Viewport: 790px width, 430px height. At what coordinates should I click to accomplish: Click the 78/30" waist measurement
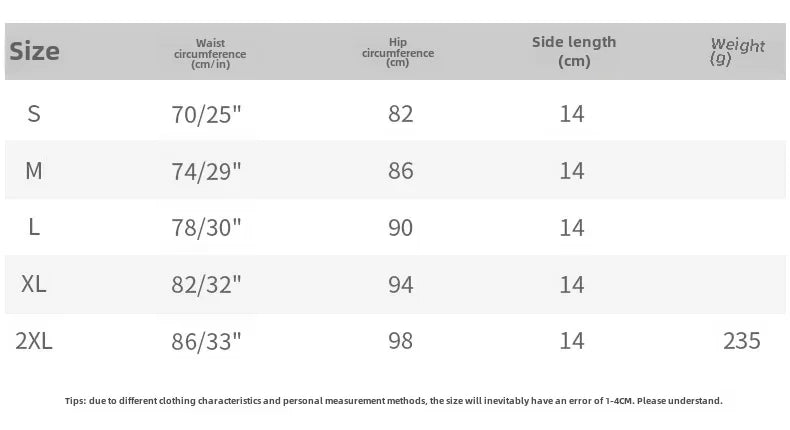(207, 228)
